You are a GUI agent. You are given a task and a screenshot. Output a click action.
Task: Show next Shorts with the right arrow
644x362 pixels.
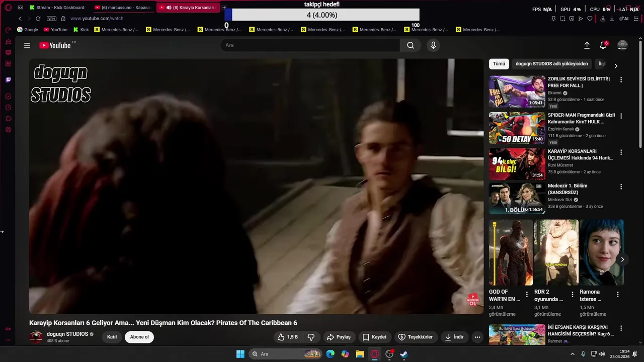[x=622, y=259]
